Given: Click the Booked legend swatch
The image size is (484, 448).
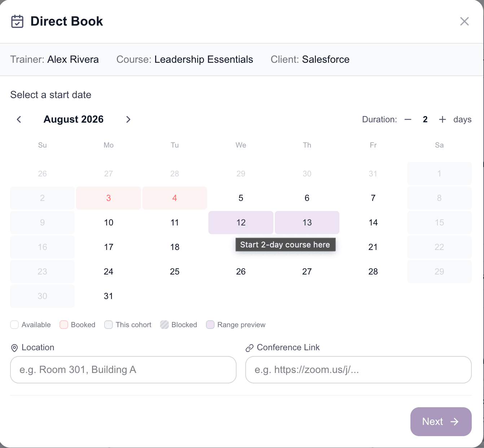Looking at the screenshot, I should tap(64, 325).
